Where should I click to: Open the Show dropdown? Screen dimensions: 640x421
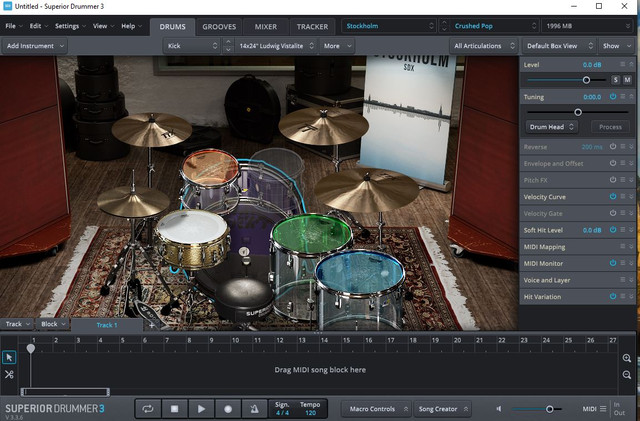point(617,46)
